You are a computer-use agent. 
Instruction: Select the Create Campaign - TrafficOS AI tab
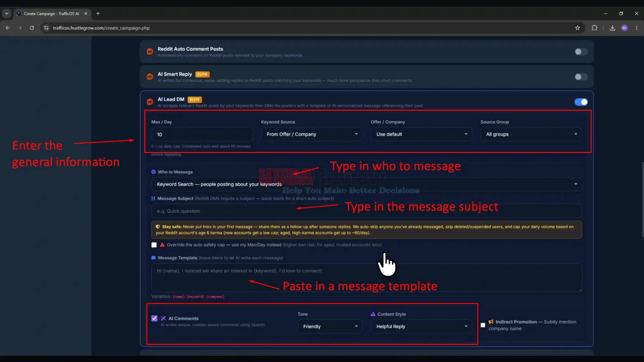pyautogui.click(x=51, y=13)
